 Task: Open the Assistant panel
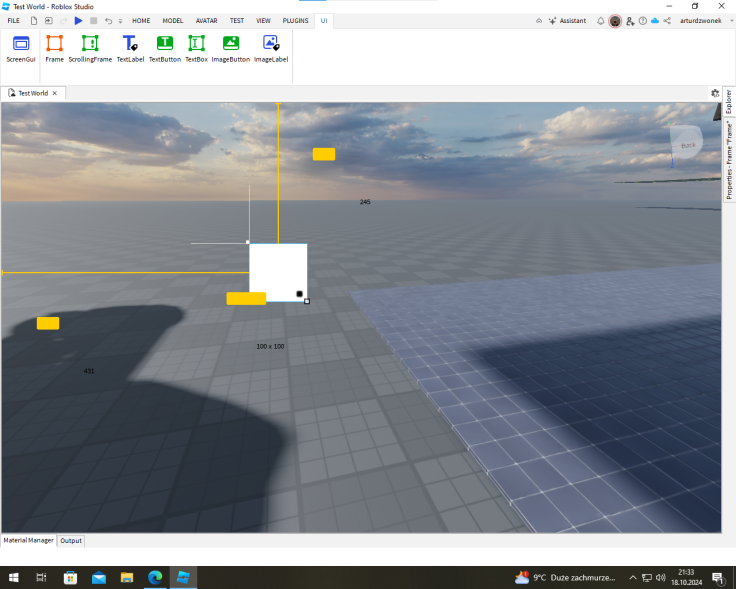567,21
